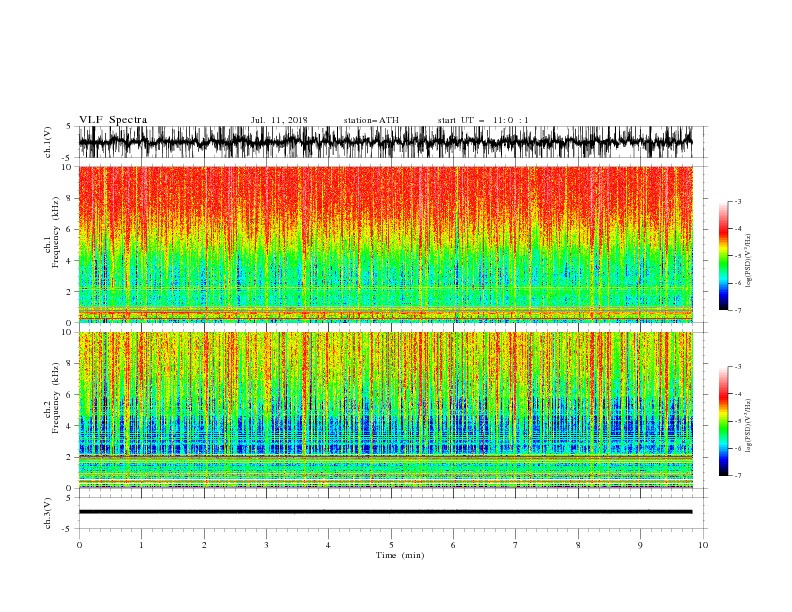Click the "4" minute tick label
This screenshot has height=612, width=792.
pyautogui.click(x=328, y=545)
